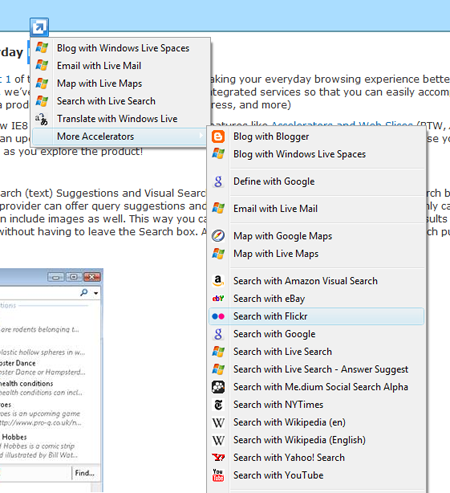Click the NYTimes icon
450x493 pixels.
coord(218,404)
